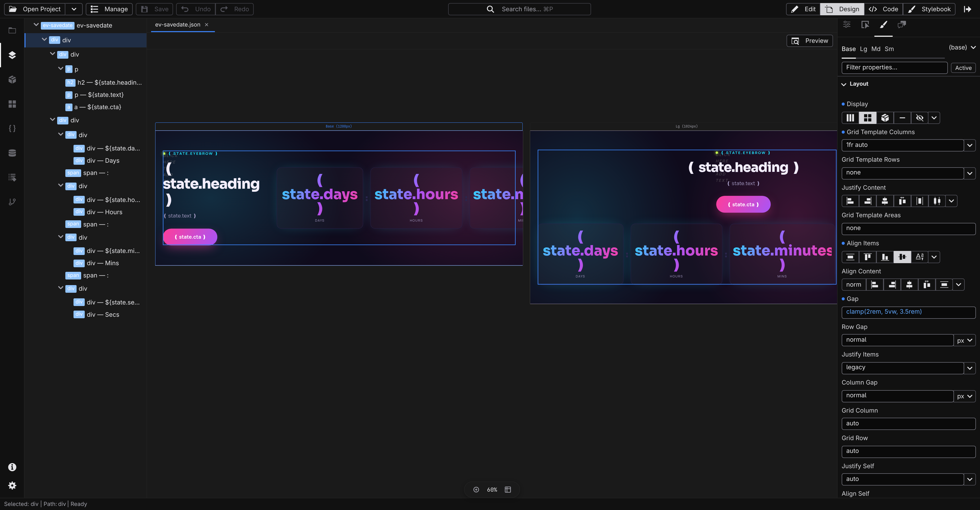The image size is (980, 510).
Task: Click the layout table icon beside 60%
Action: pyautogui.click(x=508, y=490)
